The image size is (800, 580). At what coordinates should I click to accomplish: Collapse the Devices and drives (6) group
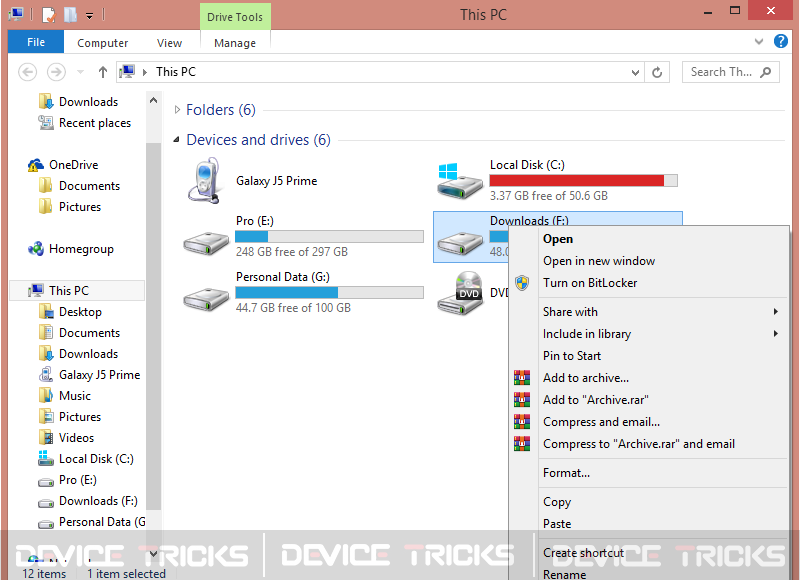[x=177, y=139]
